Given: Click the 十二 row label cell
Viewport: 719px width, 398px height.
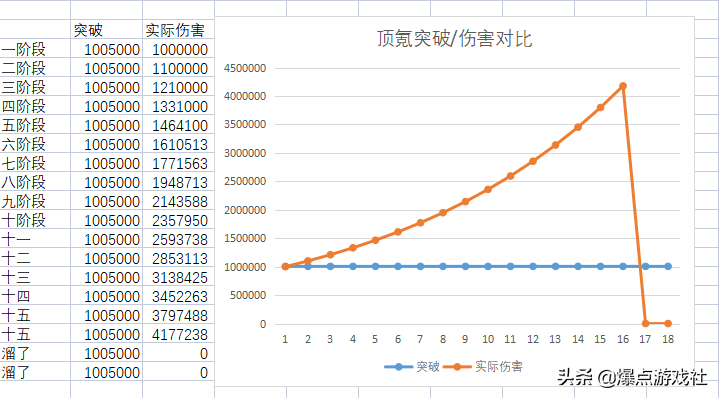Looking at the screenshot, I should [x=35, y=258].
